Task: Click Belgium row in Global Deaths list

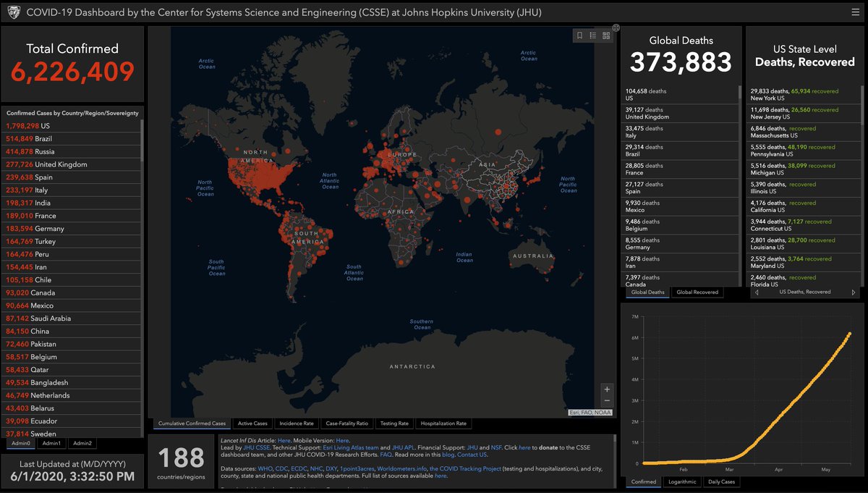Action: click(x=680, y=226)
